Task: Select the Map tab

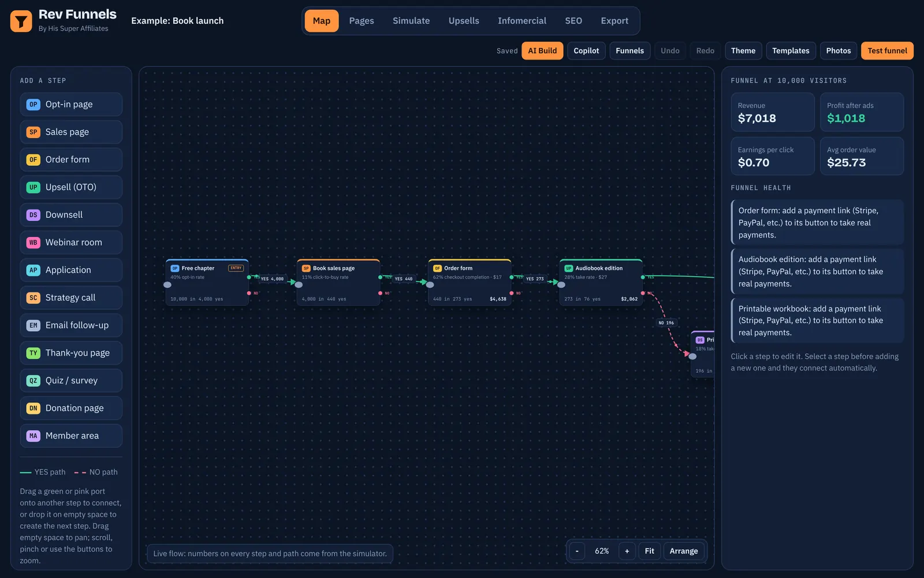Action: click(322, 21)
